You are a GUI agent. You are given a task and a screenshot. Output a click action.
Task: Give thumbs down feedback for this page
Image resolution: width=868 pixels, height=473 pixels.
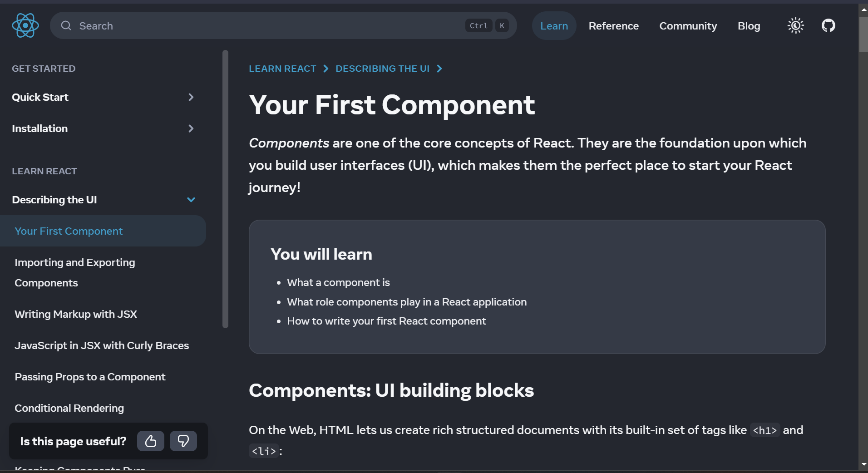coord(183,441)
